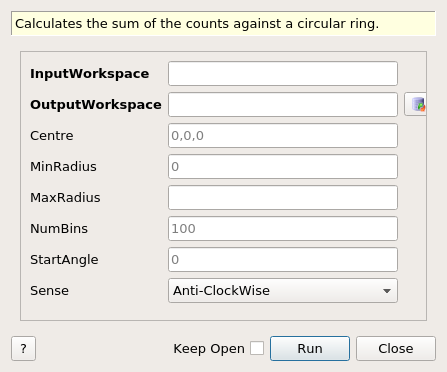447x372 pixels.
Task: Click the Keep Open label
Action: coord(209,349)
